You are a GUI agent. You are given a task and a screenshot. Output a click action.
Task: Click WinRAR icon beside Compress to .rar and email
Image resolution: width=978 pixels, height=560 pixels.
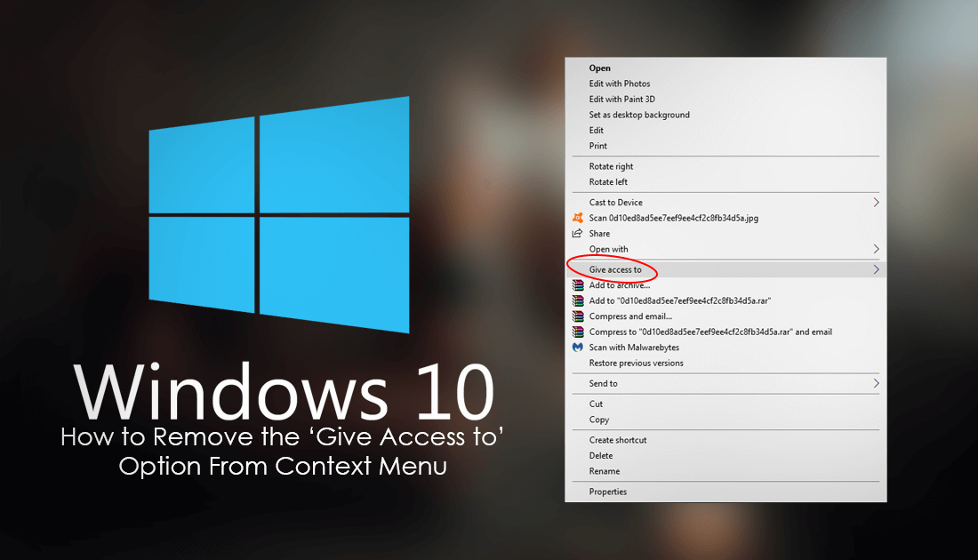pos(578,332)
